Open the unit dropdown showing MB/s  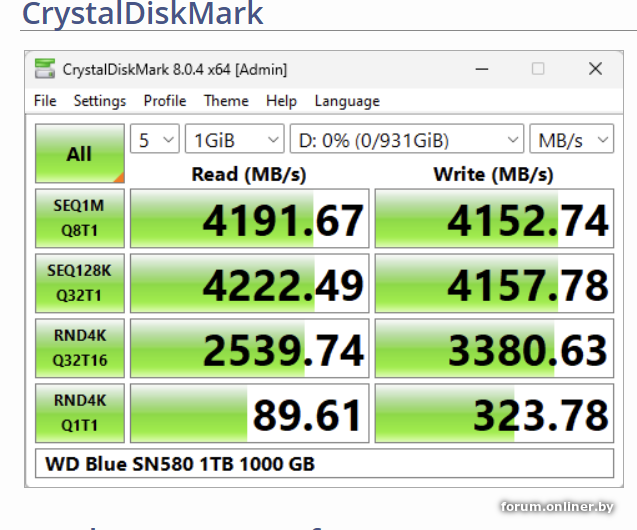pyautogui.click(x=572, y=139)
